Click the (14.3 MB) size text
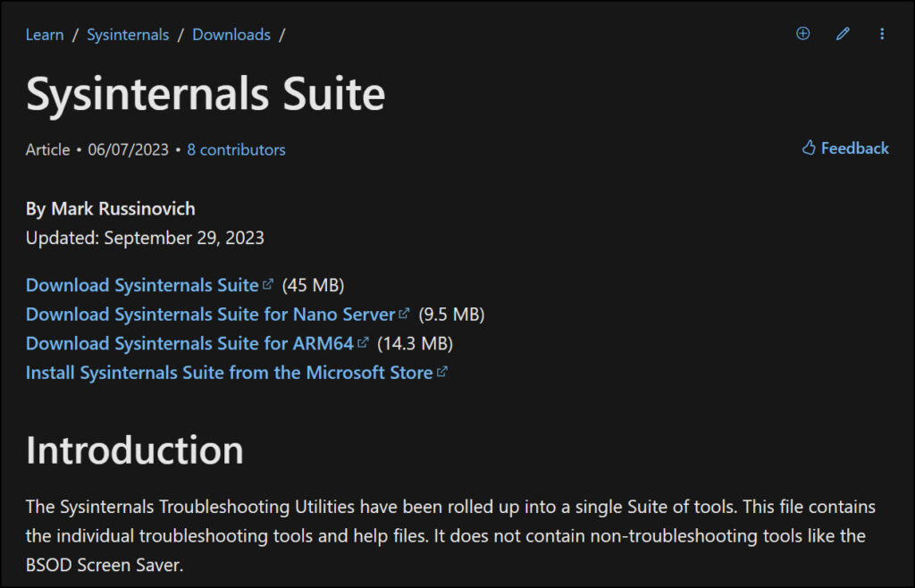 click(x=415, y=343)
